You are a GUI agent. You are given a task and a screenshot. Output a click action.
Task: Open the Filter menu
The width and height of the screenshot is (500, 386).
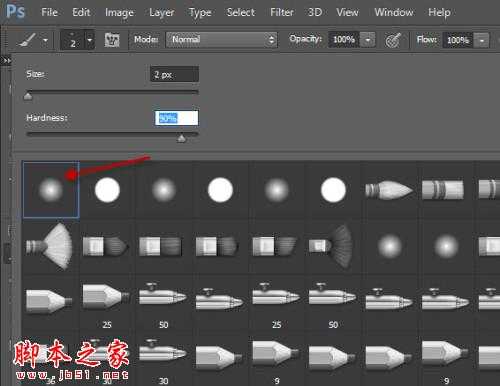[x=282, y=12]
